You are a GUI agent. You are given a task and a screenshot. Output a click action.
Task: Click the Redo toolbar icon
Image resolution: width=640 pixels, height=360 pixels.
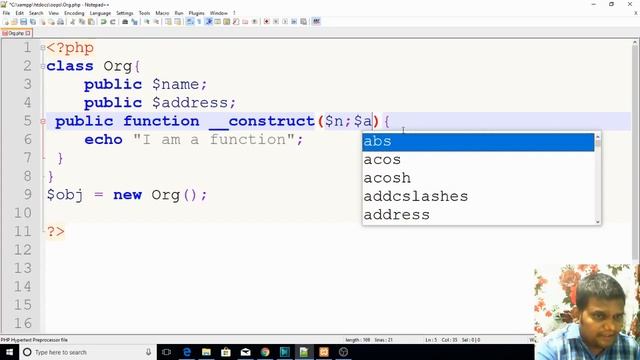[113, 22]
